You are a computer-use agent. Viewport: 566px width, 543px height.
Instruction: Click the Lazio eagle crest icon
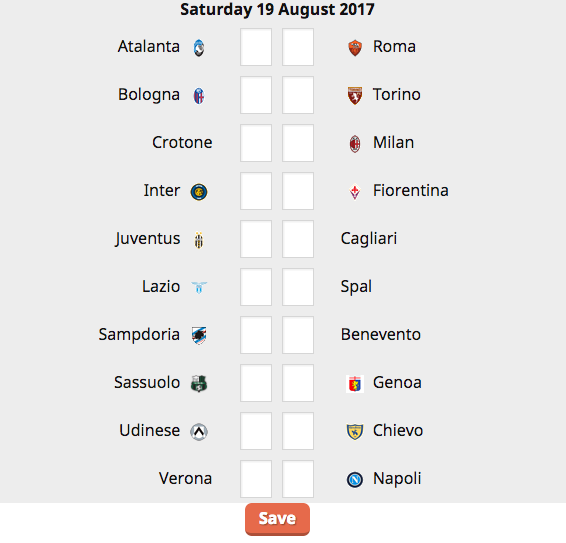(199, 288)
